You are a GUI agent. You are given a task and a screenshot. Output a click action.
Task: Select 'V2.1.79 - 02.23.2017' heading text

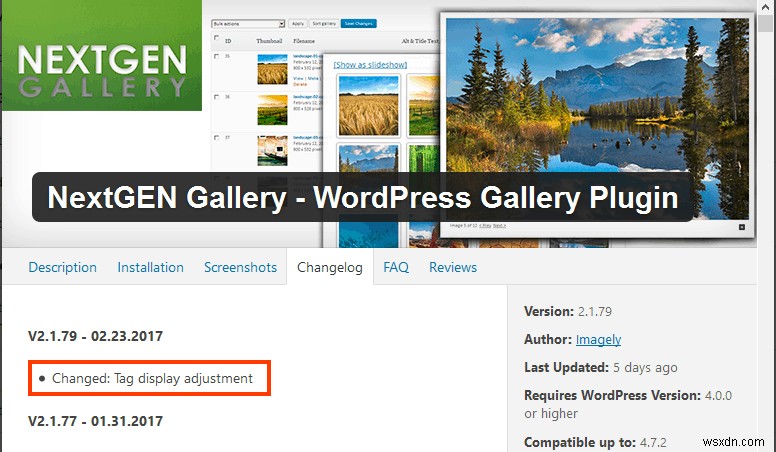[x=96, y=336]
